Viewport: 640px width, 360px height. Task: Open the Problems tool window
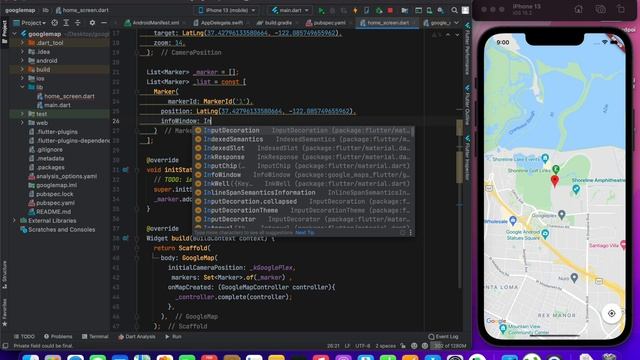58,337
